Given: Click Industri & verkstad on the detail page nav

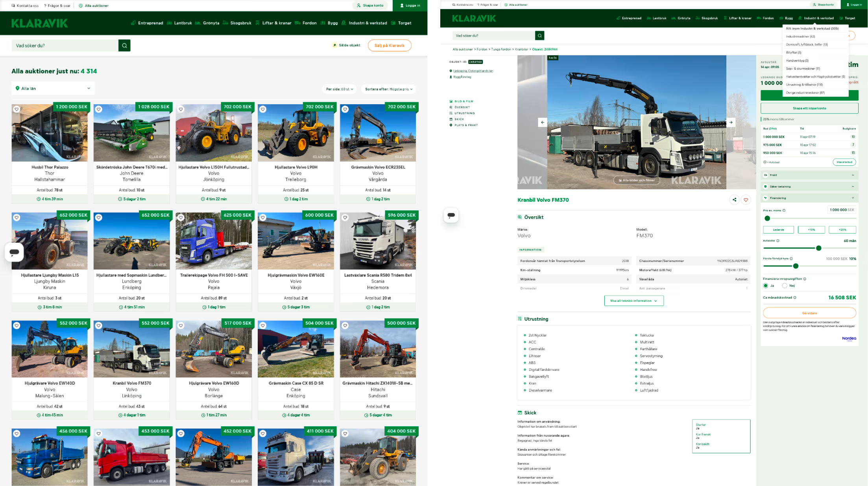Looking at the screenshot, I should [816, 18].
